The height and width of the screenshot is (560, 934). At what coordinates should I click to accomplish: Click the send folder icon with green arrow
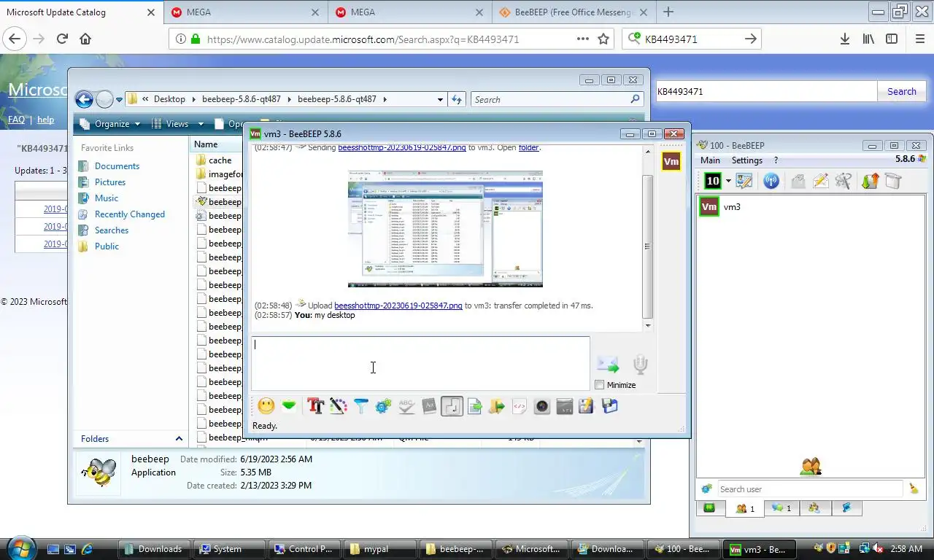[497, 406]
